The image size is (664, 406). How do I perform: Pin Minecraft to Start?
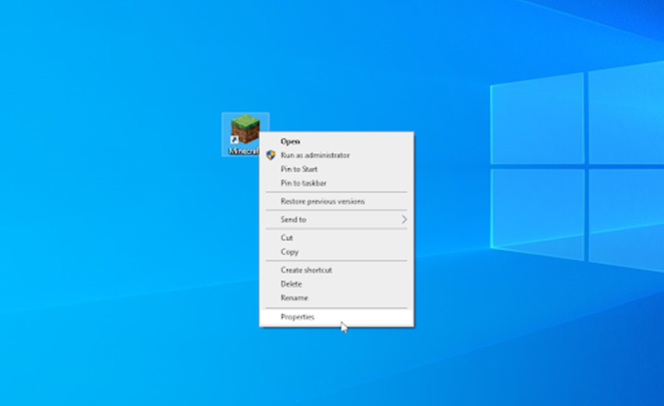click(299, 169)
